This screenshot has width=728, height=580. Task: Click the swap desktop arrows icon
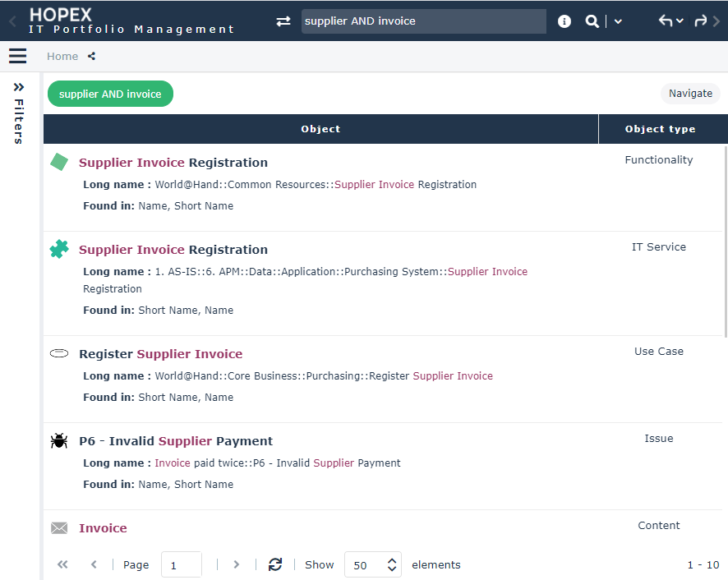point(283,21)
